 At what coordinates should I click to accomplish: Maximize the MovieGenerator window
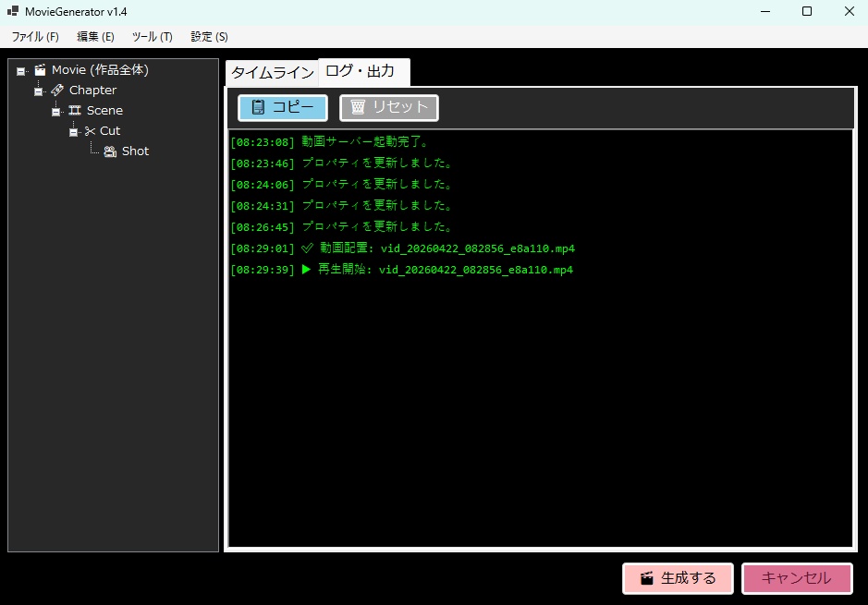click(807, 12)
